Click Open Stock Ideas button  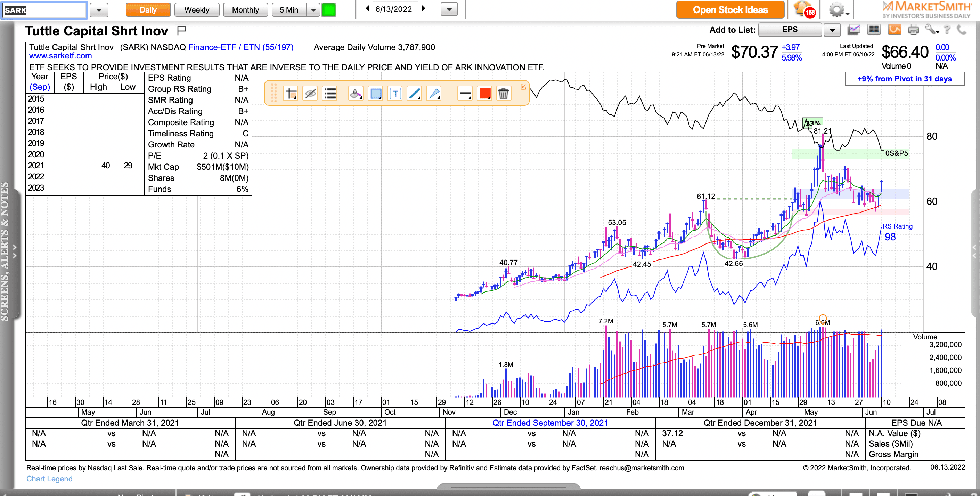730,10
